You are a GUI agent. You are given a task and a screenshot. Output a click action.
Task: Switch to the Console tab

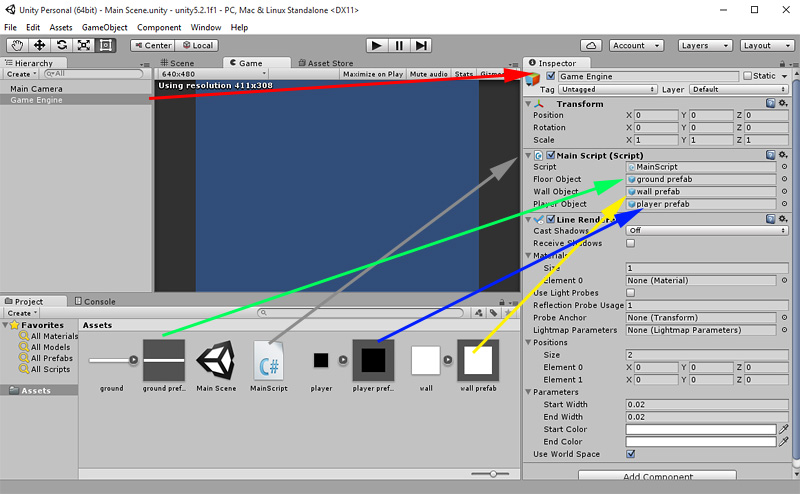[95, 301]
